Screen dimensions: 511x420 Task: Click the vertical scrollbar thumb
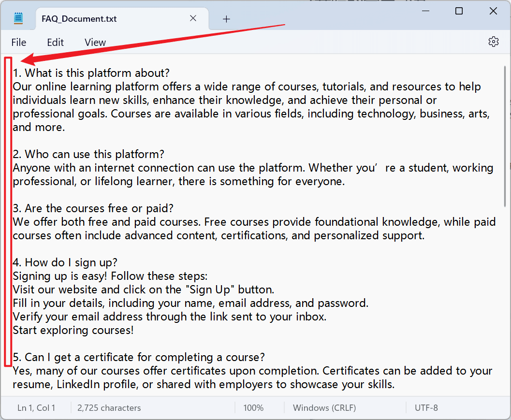(x=505, y=136)
